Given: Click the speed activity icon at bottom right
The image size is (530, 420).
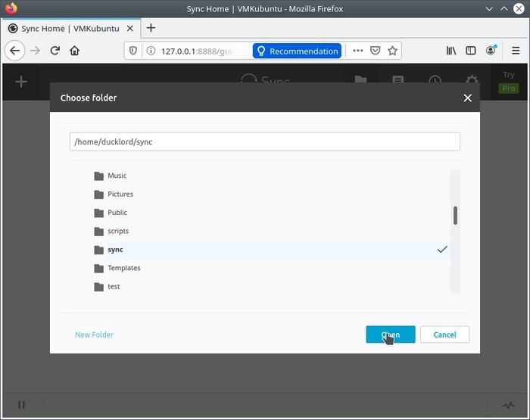Looking at the screenshot, I should [508, 405].
